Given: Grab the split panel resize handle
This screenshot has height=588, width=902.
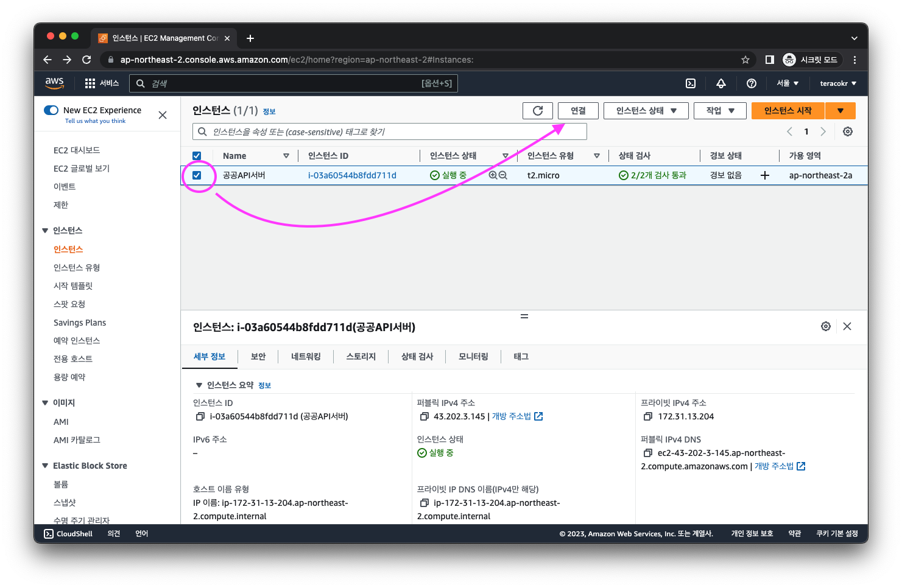Looking at the screenshot, I should click(524, 317).
